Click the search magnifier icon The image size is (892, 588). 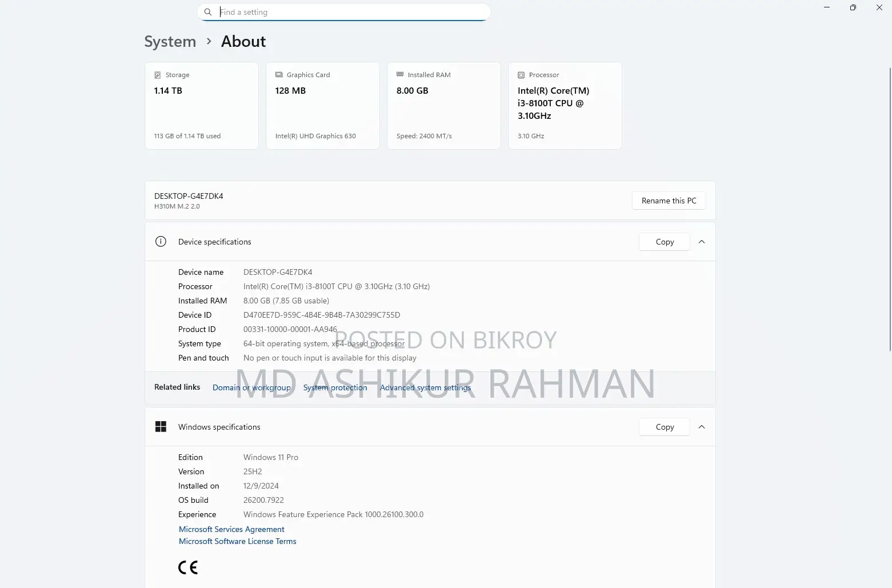[208, 12]
